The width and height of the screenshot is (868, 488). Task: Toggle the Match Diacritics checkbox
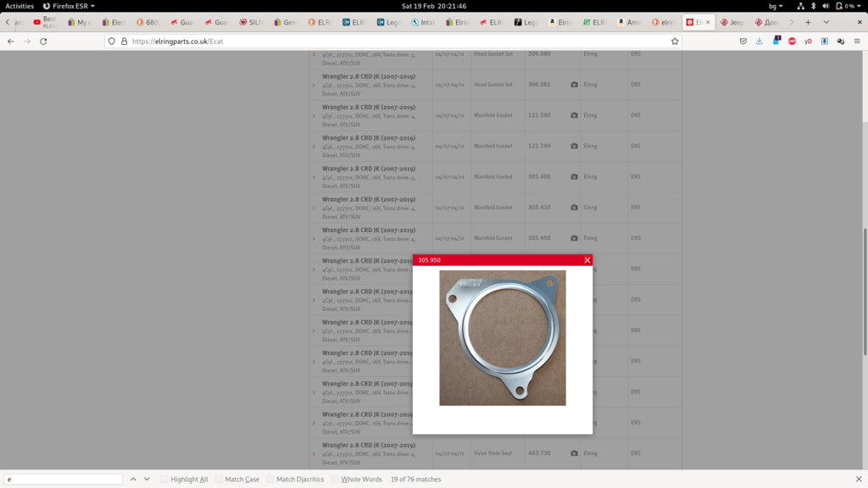coord(270,480)
